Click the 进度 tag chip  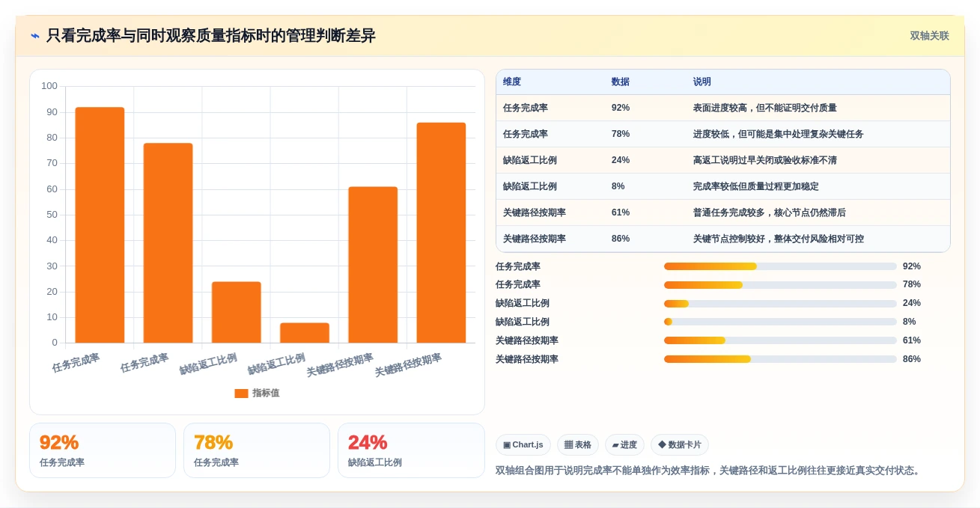click(624, 445)
